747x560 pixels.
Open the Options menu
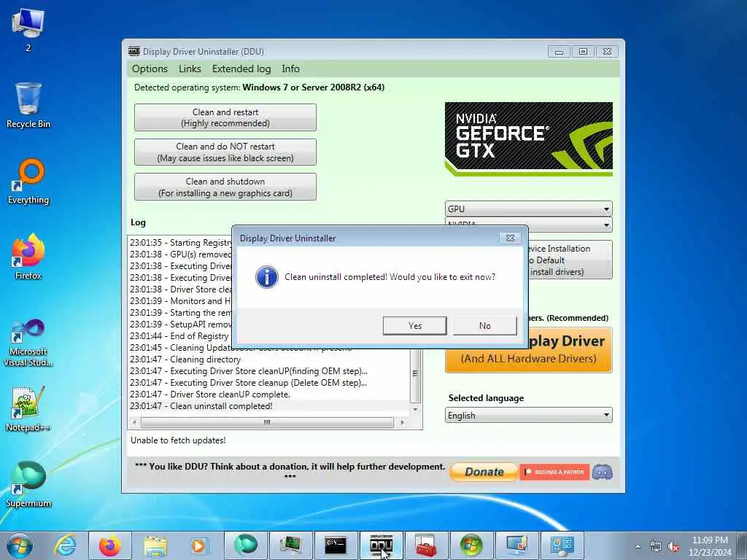click(150, 69)
